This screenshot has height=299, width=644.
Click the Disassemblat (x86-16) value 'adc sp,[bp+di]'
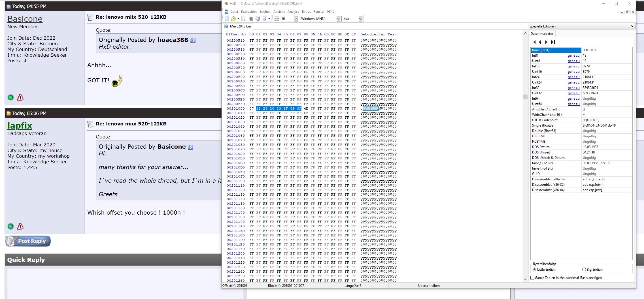[594, 179]
